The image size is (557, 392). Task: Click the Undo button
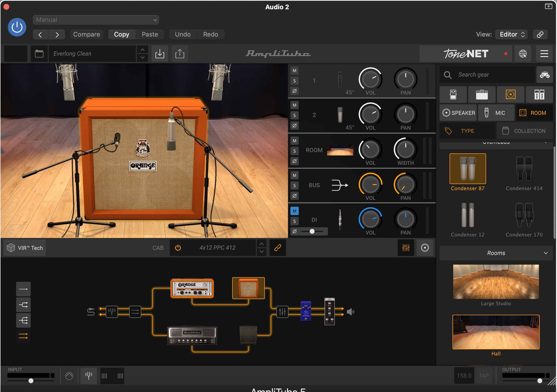(183, 35)
